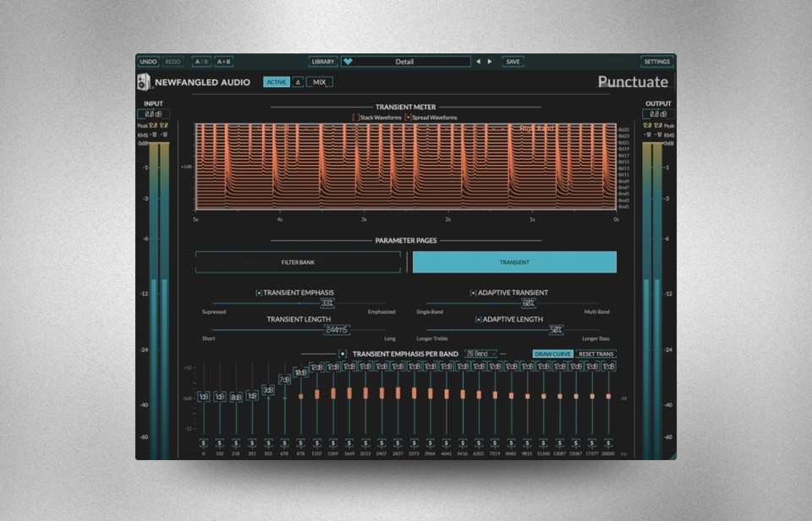Solo the 17377 Hz band
Viewport: 812px width, 521px height.
click(592, 443)
